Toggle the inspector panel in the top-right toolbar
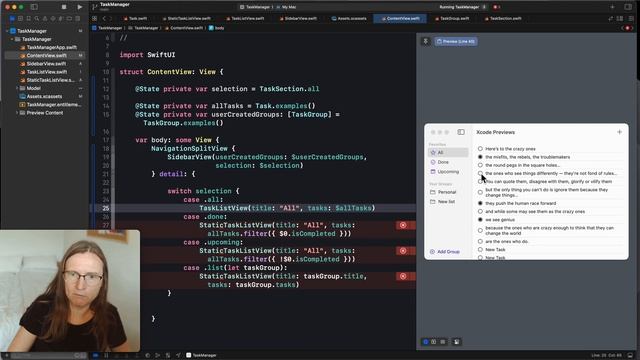 628,7
